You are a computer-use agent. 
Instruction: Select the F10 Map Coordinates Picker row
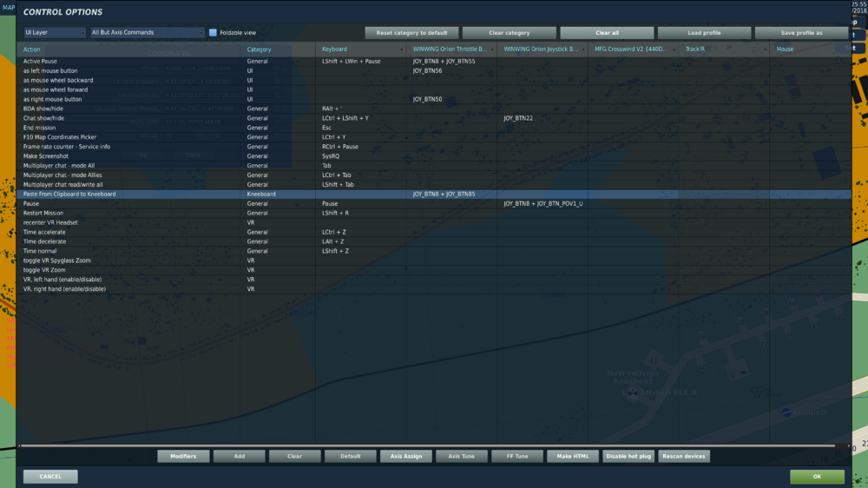click(433, 137)
